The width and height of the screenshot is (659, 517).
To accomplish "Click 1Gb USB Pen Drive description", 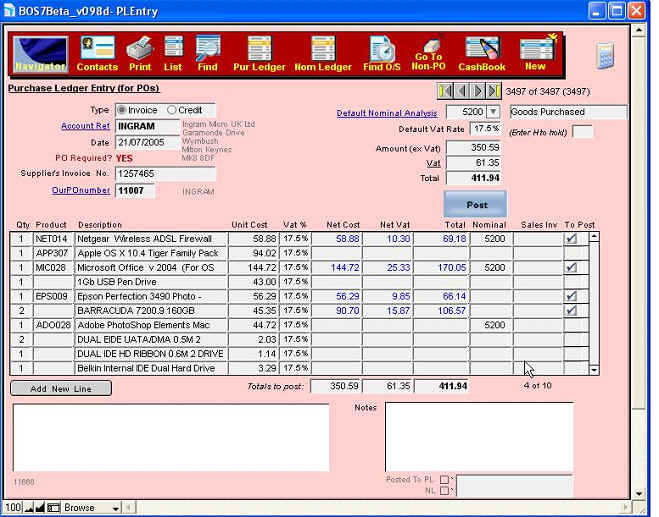I will pos(151,282).
